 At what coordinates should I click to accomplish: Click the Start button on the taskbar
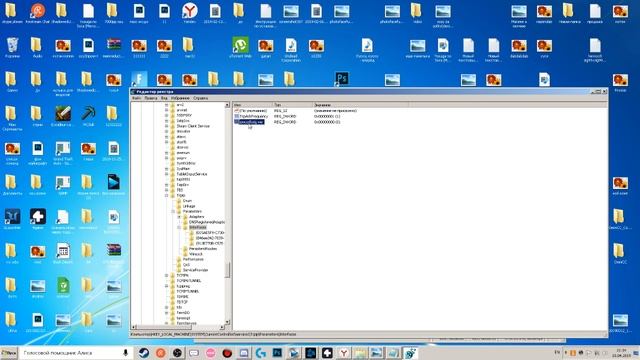pos(9,353)
